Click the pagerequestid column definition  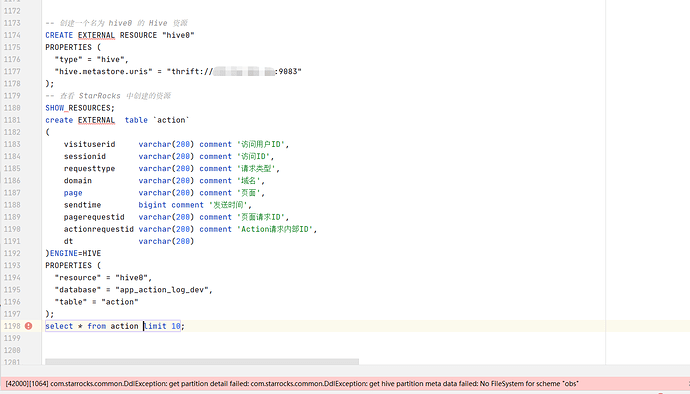176,217
